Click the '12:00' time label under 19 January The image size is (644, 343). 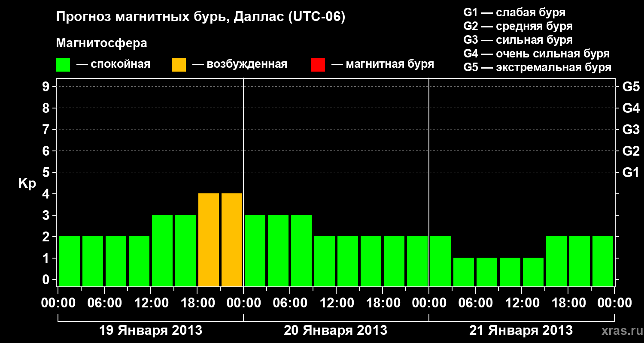[151, 303]
